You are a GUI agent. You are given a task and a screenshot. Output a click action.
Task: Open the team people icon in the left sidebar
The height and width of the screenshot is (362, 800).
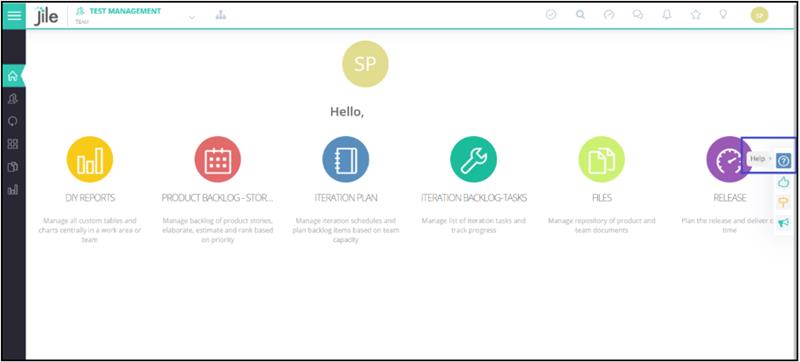point(13,99)
